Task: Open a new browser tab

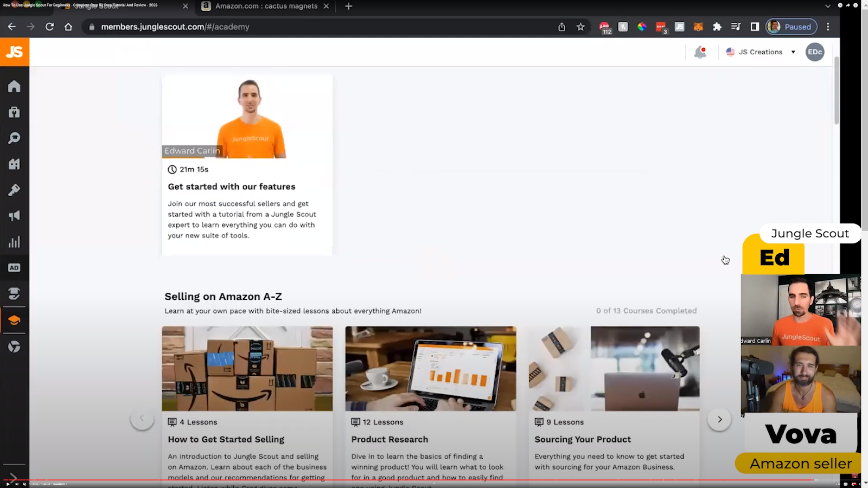Action: tap(348, 6)
